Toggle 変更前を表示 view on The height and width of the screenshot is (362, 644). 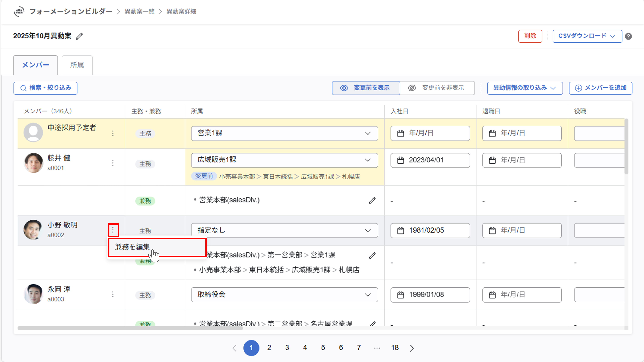366,88
